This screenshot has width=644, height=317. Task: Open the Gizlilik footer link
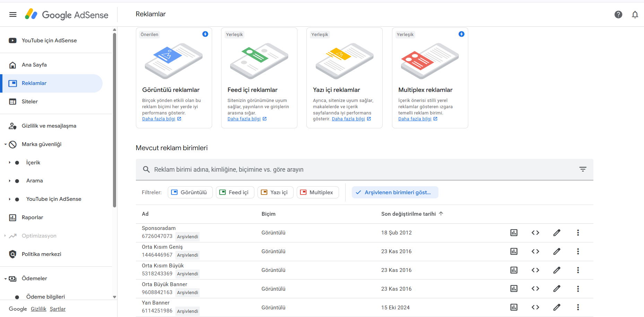point(38,309)
